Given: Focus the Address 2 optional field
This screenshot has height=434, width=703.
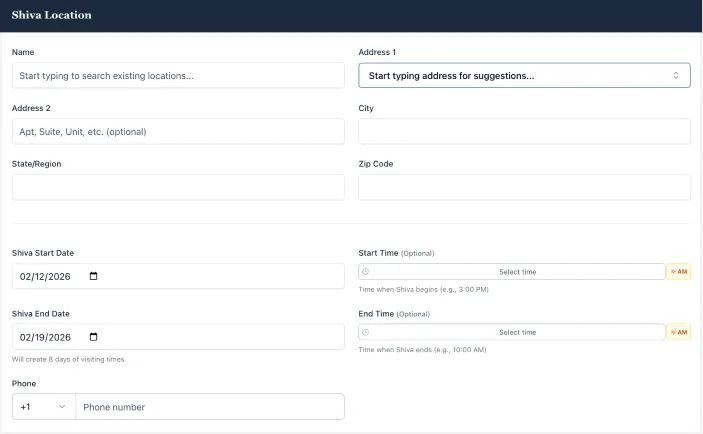Looking at the screenshot, I should [x=178, y=131].
